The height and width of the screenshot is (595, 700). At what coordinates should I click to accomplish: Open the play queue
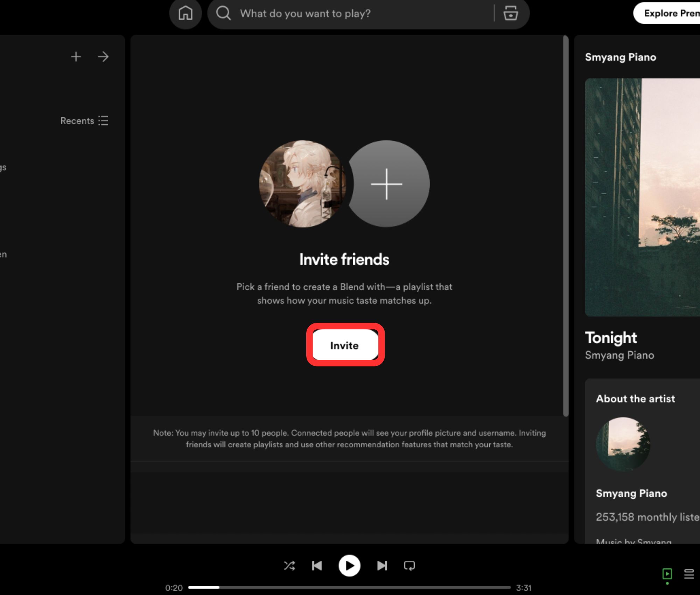689,574
